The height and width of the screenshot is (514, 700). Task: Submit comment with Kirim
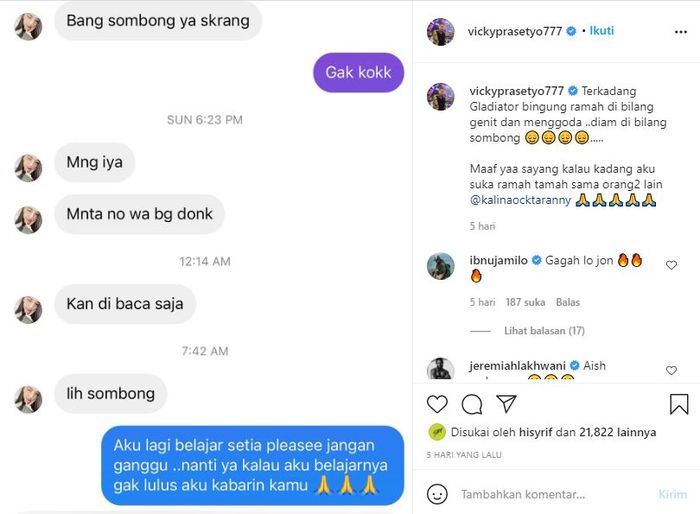[x=673, y=494]
